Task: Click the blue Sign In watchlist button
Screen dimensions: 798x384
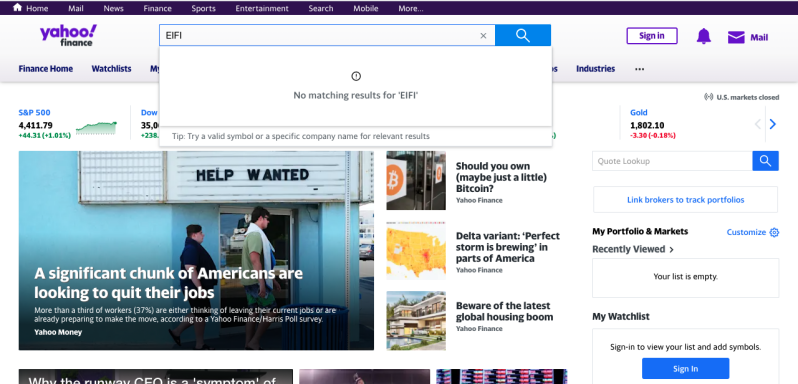Action: [x=686, y=369]
